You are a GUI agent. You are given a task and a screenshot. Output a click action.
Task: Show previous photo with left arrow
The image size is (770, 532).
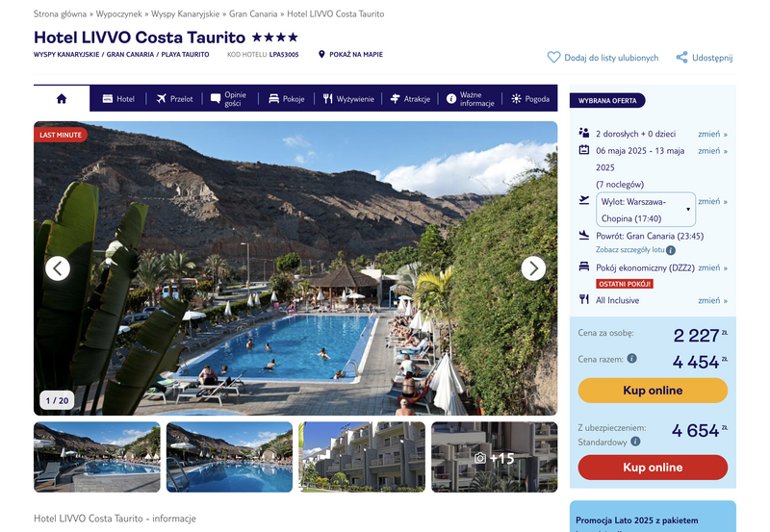click(58, 268)
